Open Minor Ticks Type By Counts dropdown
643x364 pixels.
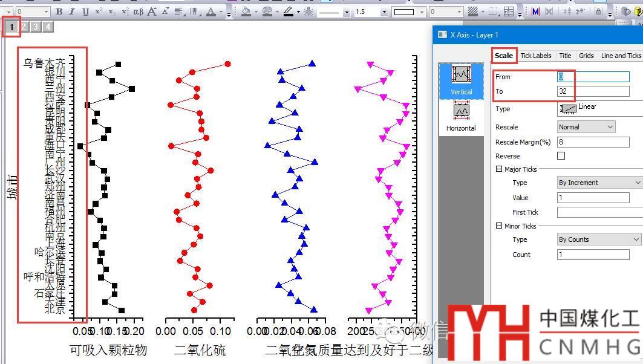click(x=599, y=239)
